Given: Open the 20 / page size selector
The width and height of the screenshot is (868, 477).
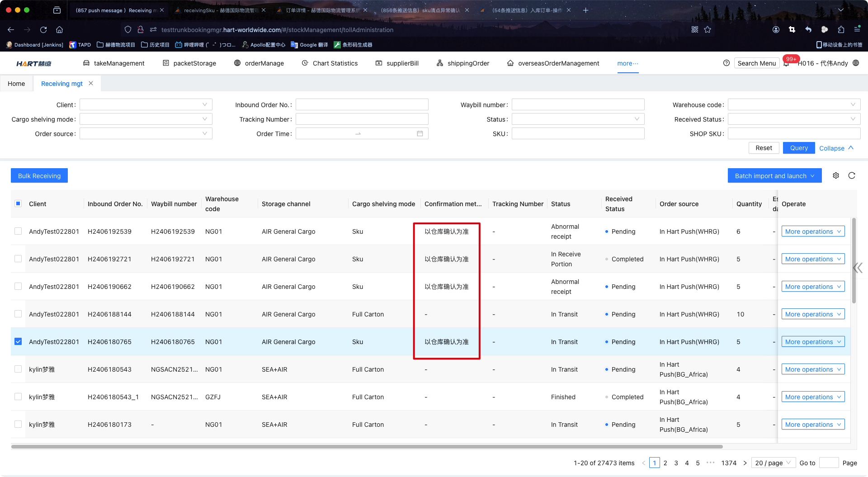Looking at the screenshot, I should [x=773, y=463].
